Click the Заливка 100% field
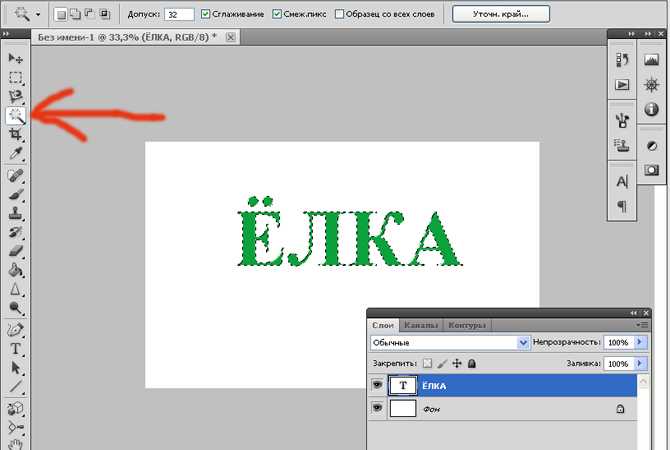The width and height of the screenshot is (670, 450). (618, 364)
